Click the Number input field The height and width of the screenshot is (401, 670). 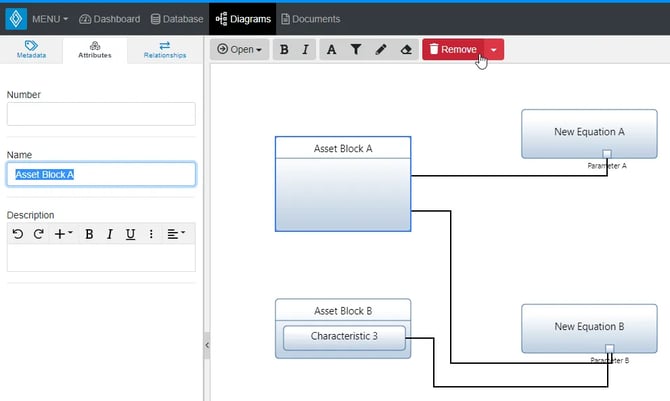[x=101, y=114]
